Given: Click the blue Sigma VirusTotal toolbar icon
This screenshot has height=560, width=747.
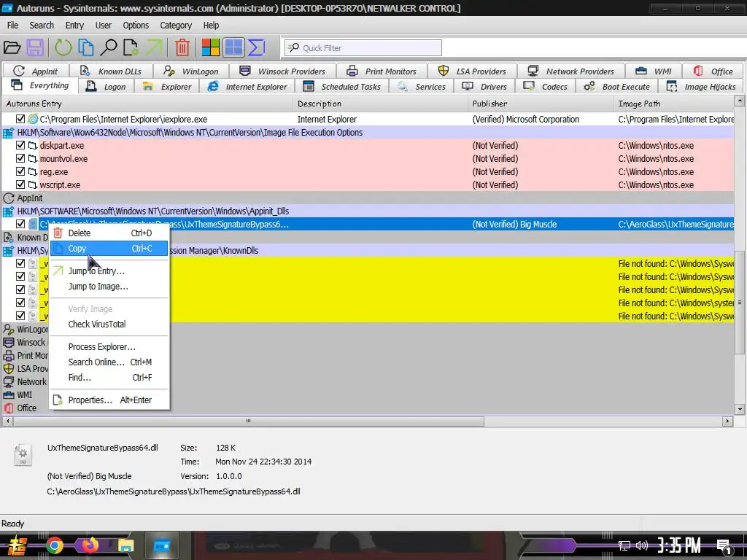Looking at the screenshot, I should (x=256, y=47).
